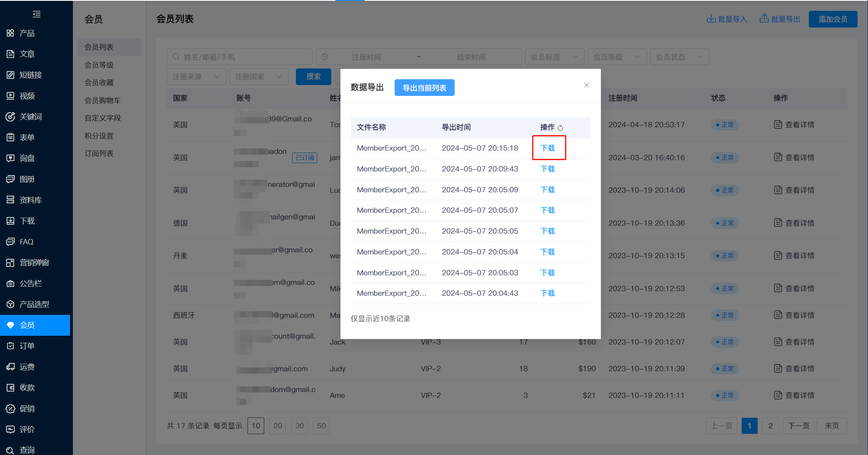Click the 批量导出 export icon
Screen dimensions: 868x455
764,18
